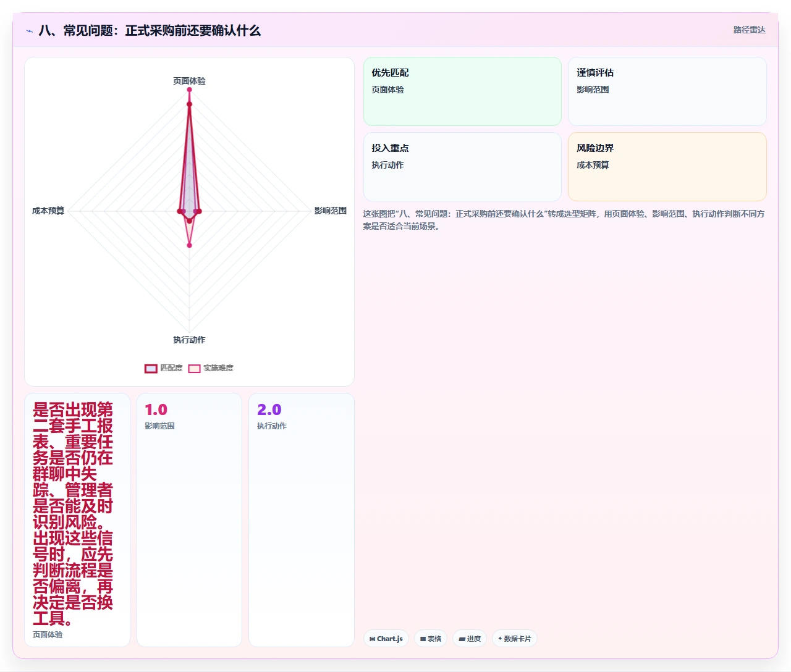The width and height of the screenshot is (791, 672).
Task: Click the arrow icon before the section title
Action: 29,31
